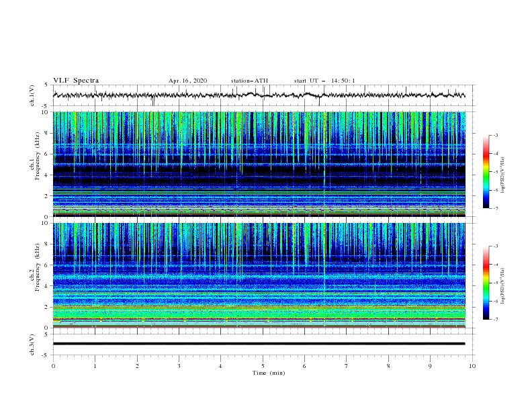532x411 pixels.
Task: Click time axis tick label "6"
Action: click(x=304, y=366)
